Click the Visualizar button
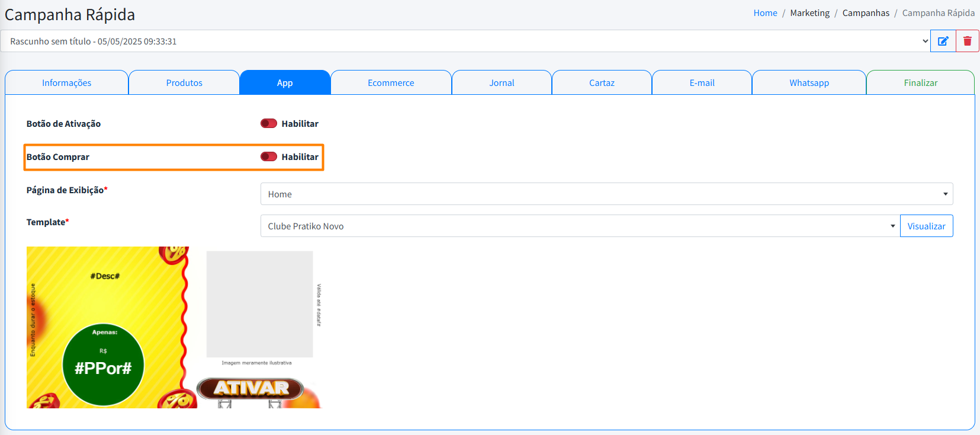 click(x=926, y=226)
